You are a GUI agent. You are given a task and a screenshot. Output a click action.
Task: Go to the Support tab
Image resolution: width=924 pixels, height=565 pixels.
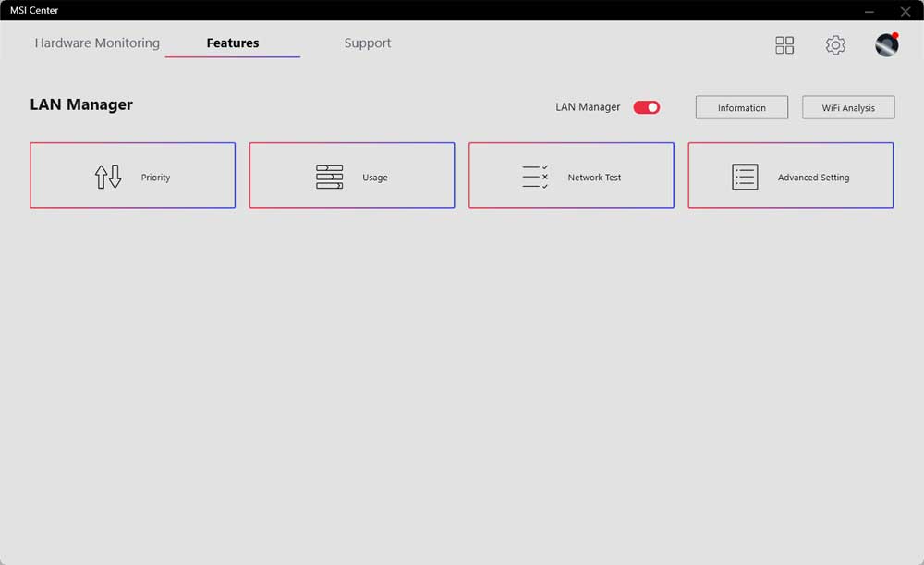[368, 43]
